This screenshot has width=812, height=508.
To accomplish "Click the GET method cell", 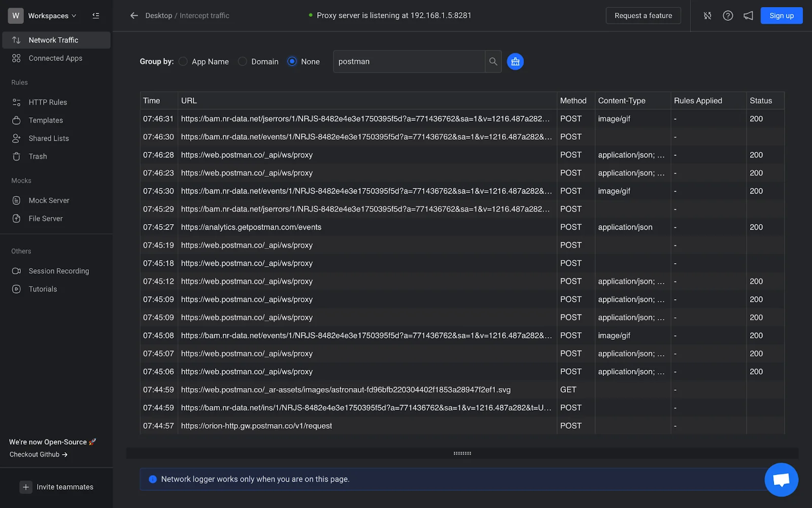I will [576, 390].
